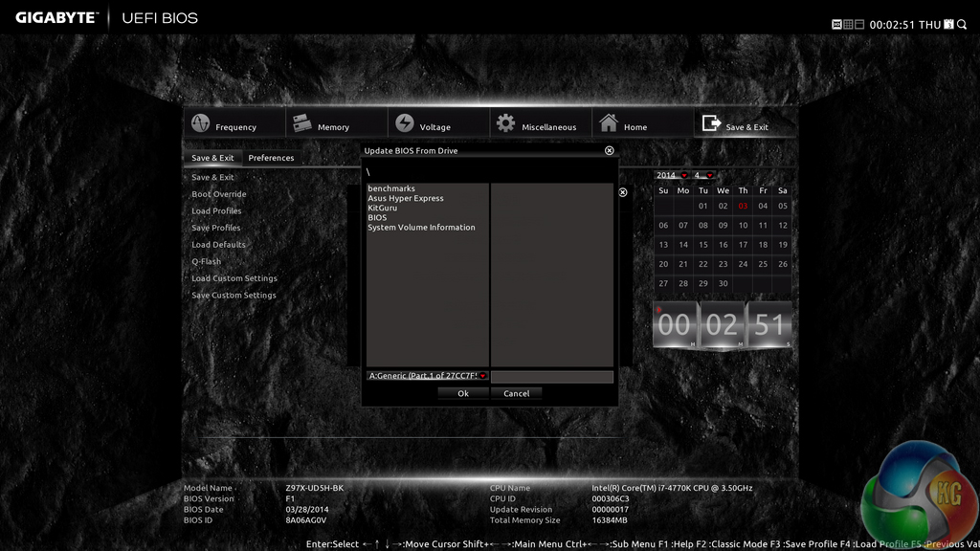This screenshot has width=980, height=551.
Task: Select the Asus Hyper Express folder
Action: pos(406,198)
